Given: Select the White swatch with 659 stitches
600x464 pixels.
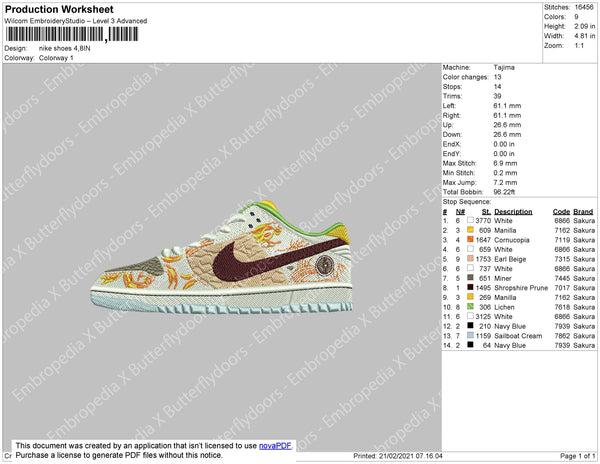Looking at the screenshot, I should pyautogui.click(x=470, y=249).
